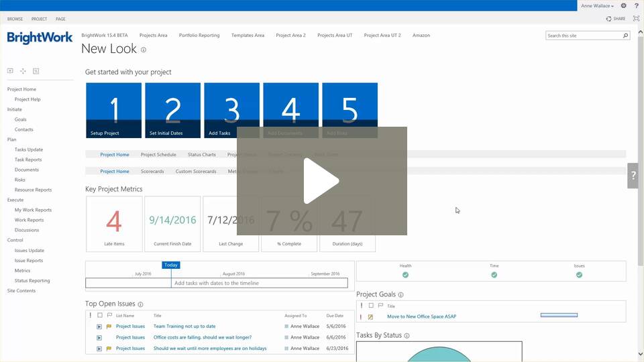The width and height of the screenshot is (644, 362).
Task: Open Project Help in sidebar
Action: coord(28,99)
